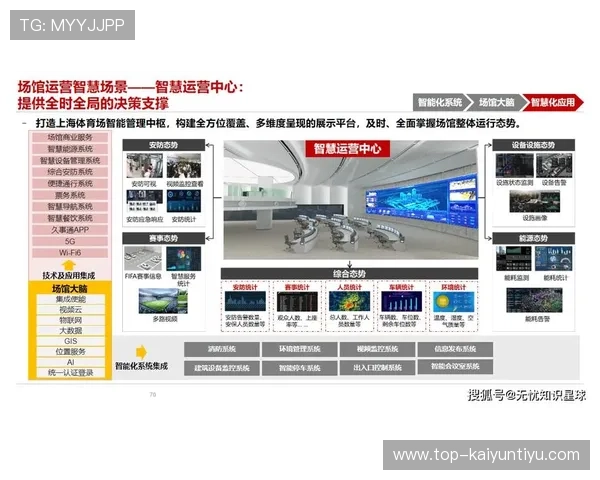
Task: Click the 消防系统 gray box
Action: click(x=222, y=349)
